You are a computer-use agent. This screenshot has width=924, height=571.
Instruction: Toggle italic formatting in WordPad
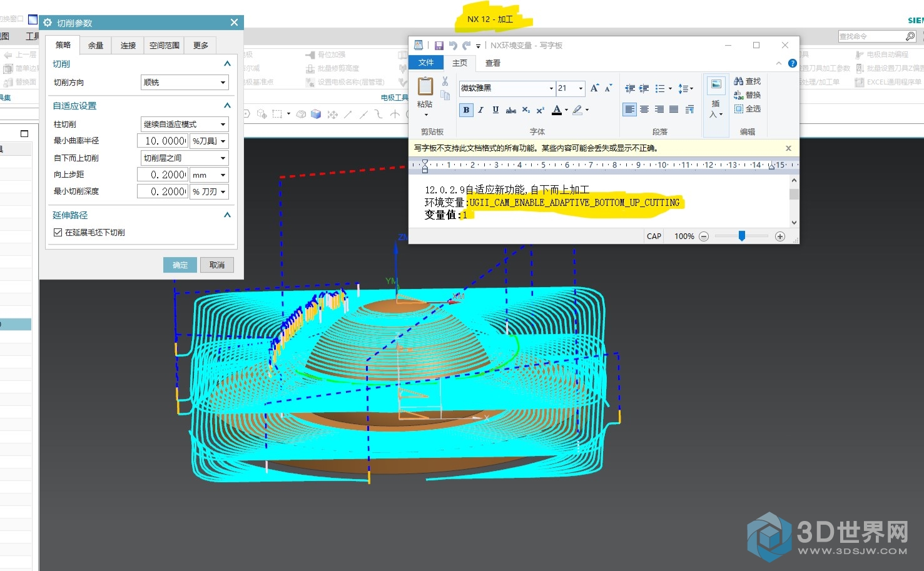tap(480, 110)
